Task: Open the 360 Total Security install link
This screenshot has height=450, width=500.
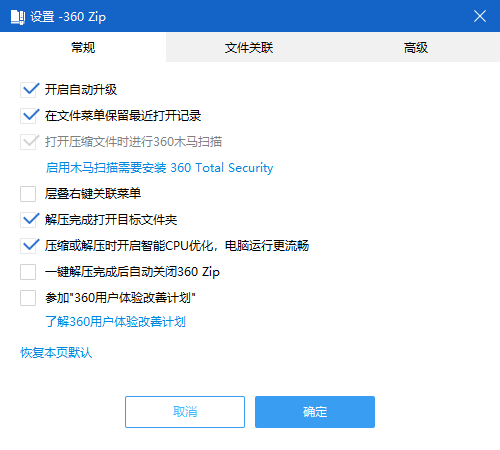Action: tap(159, 168)
